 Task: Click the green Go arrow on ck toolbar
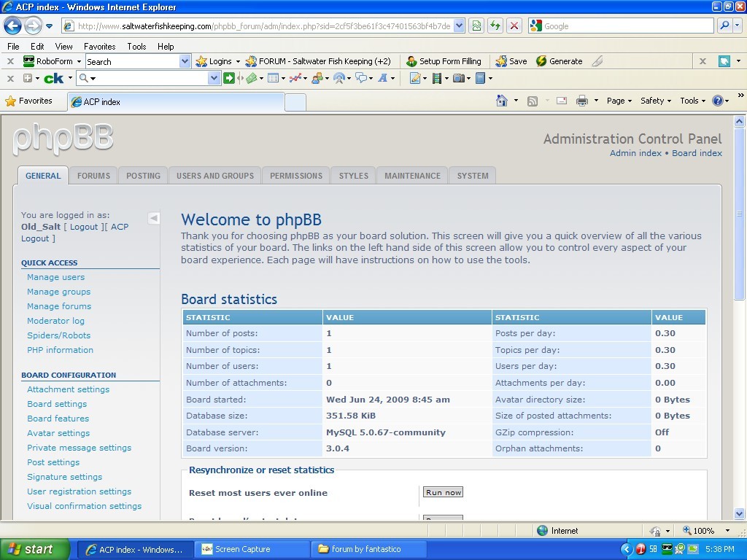229,78
